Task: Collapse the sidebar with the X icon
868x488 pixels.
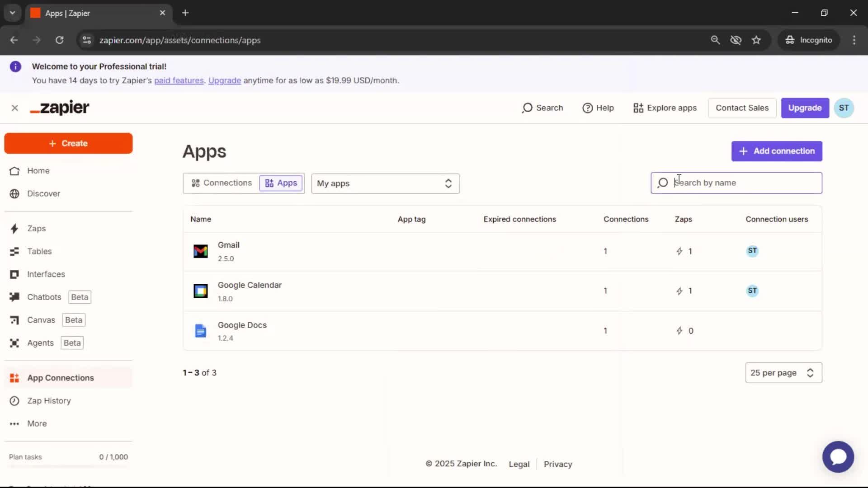Action: click(15, 108)
